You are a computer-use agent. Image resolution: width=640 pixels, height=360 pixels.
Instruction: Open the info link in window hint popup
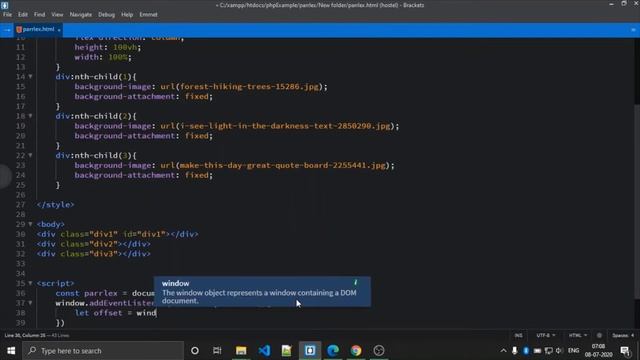[x=356, y=282]
